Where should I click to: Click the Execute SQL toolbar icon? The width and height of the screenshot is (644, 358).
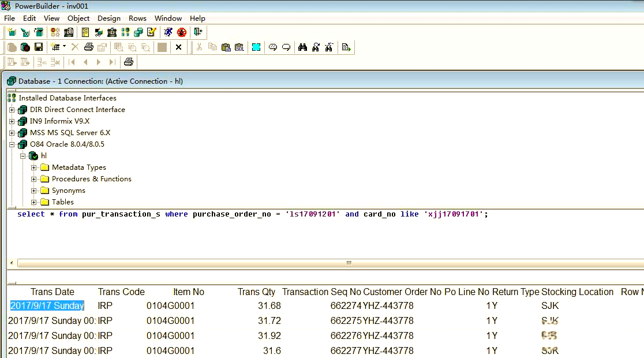pyautogui.click(x=346, y=47)
